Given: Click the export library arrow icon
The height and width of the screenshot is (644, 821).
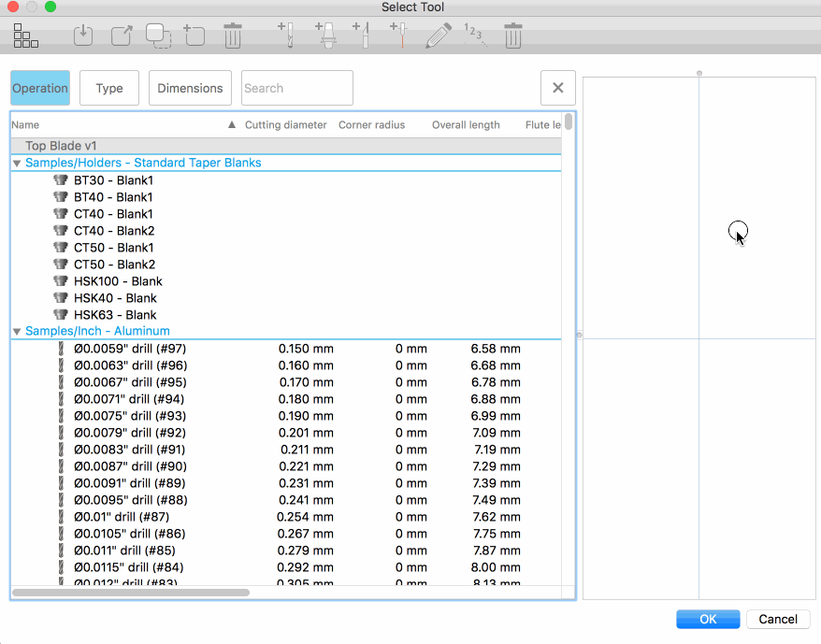Looking at the screenshot, I should (122, 36).
